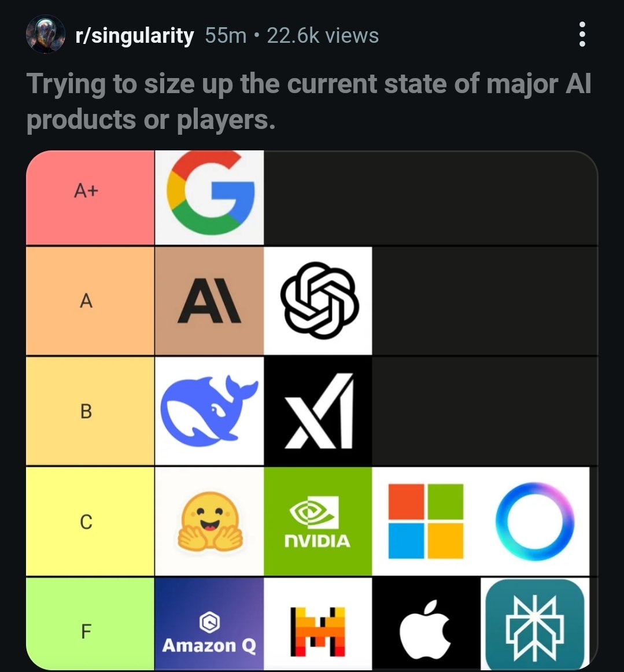
Task: Click the NVIDIA logo tile
Action: [x=319, y=521]
